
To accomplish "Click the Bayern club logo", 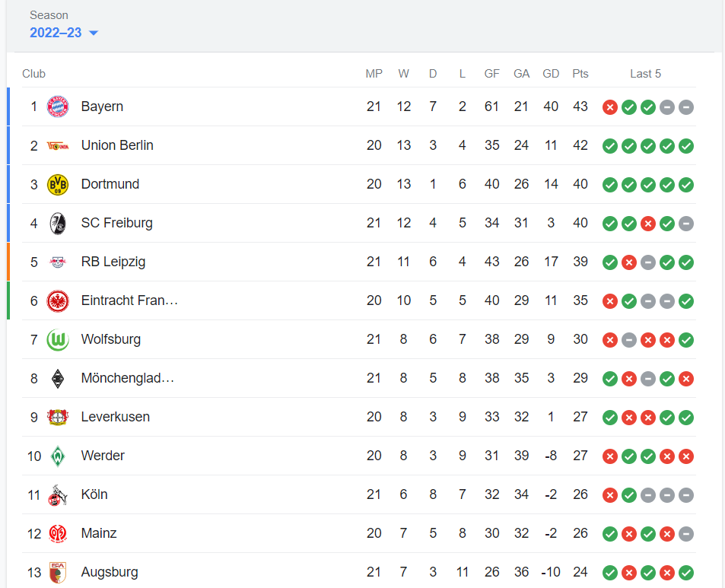I will [58, 106].
